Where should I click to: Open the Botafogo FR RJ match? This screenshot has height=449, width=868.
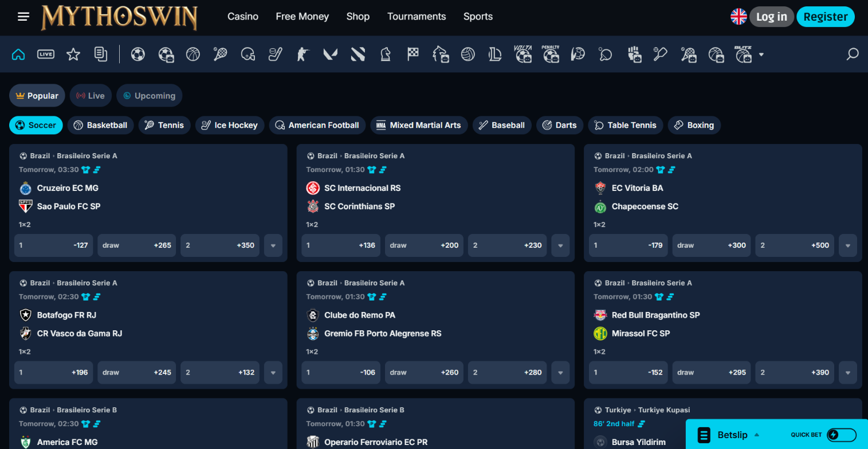point(66,315)
